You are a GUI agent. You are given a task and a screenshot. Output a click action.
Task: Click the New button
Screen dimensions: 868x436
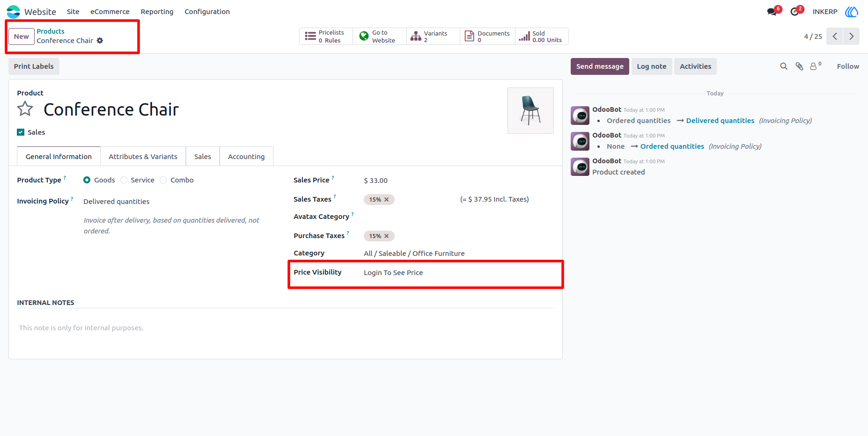[x=22, y=36]
